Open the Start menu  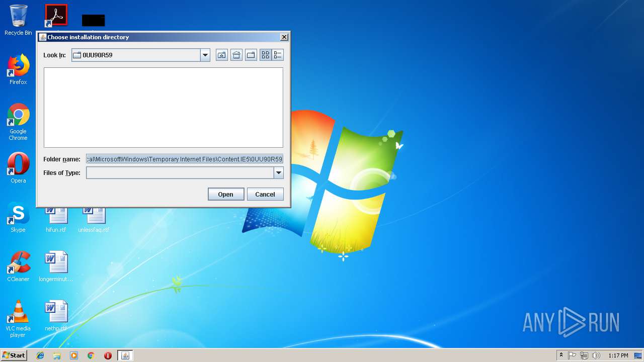pos(14,355)
